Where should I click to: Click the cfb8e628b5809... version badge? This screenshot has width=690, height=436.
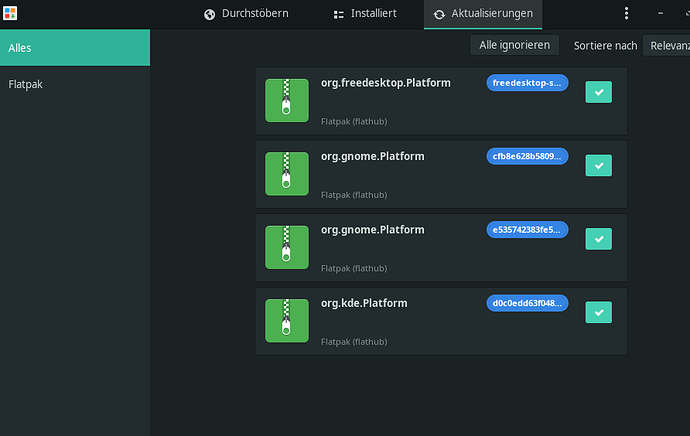(527, 156)
